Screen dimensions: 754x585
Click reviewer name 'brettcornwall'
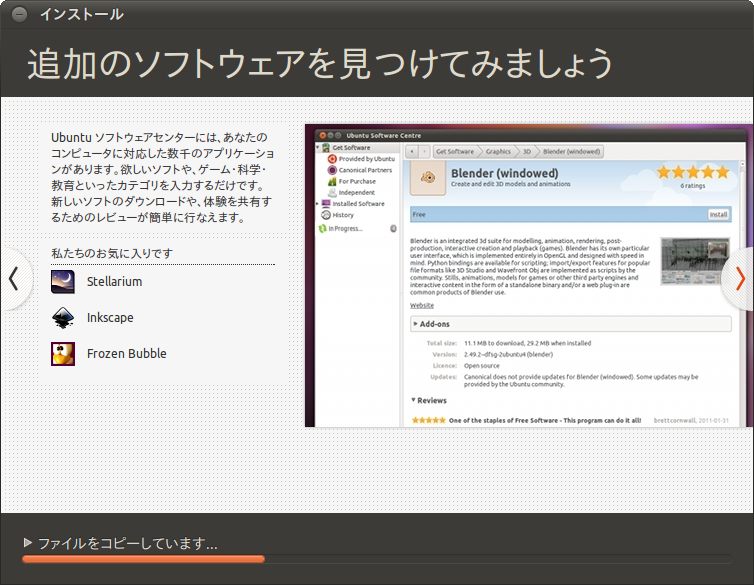click(x=674, y=420)
